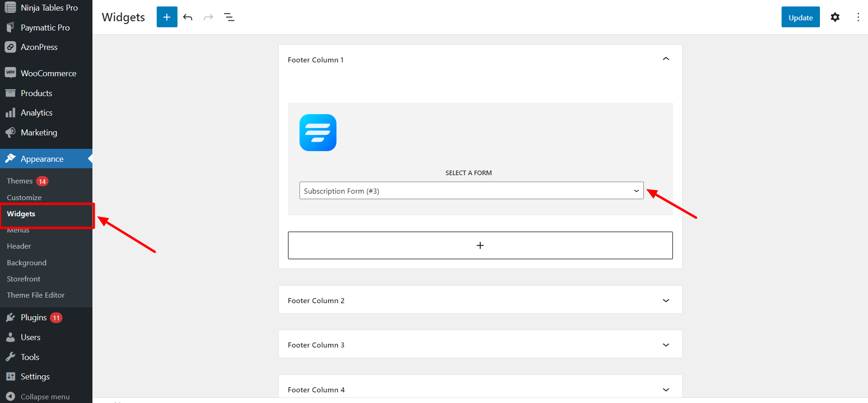Open the Select a Form dropdown

tap(471, 191)
